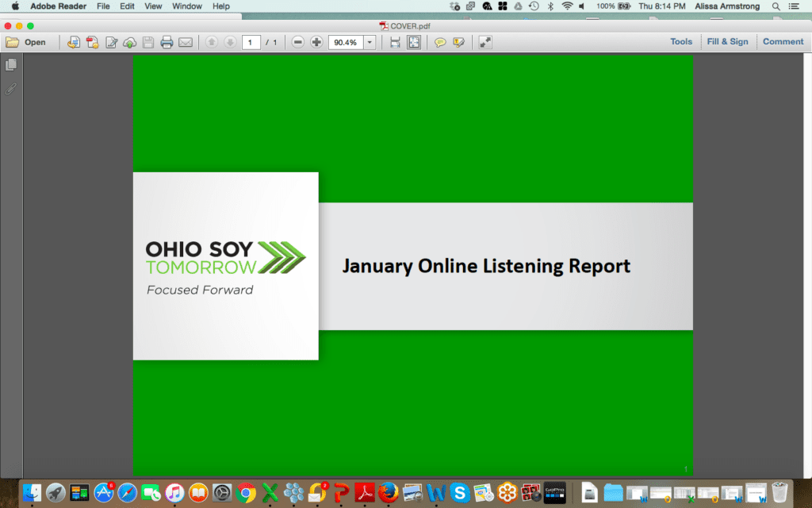Open Google Chrome in the Dock

pyautogui.click(x=246, y=492)
